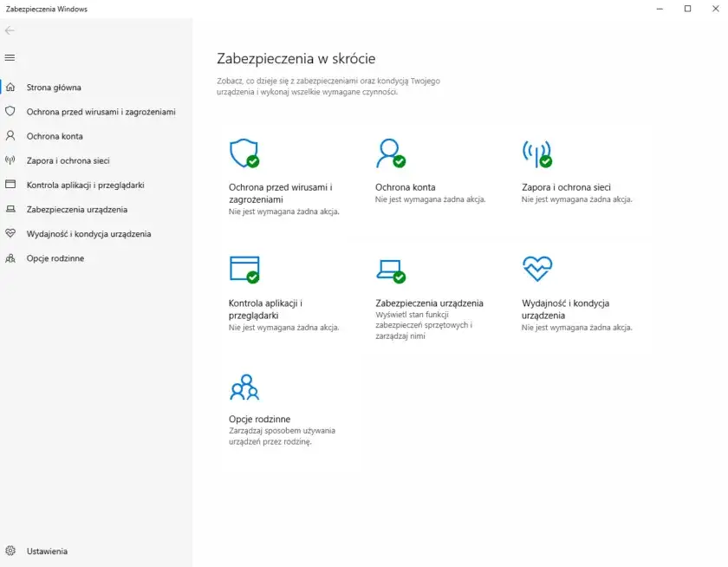728x567 pixels.
Task: Select Wydajność i kondycja urządzenia heart icon
Action: (12, 233)
